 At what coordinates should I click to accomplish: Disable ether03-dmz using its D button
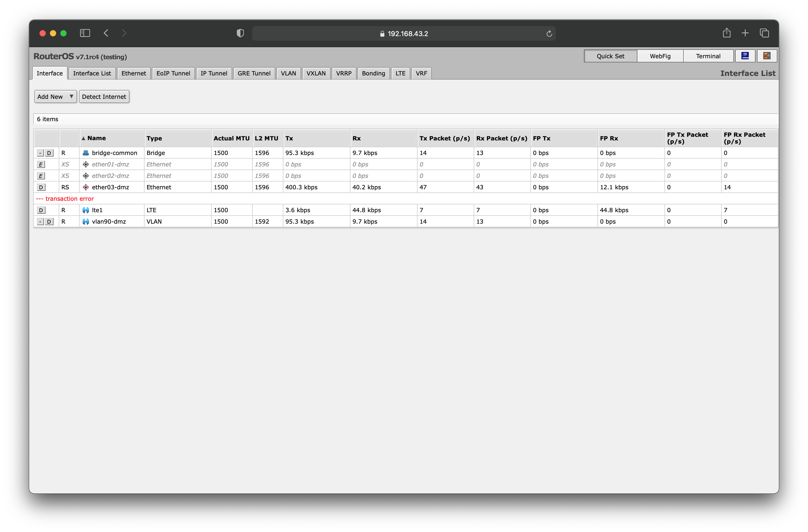click(41, 187)
